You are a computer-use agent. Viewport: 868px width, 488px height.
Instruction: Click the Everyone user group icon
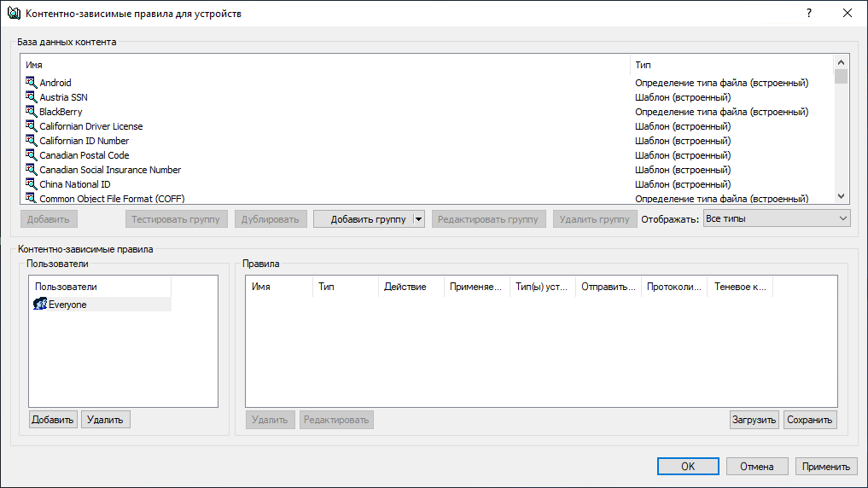click(x=40, y=304)
